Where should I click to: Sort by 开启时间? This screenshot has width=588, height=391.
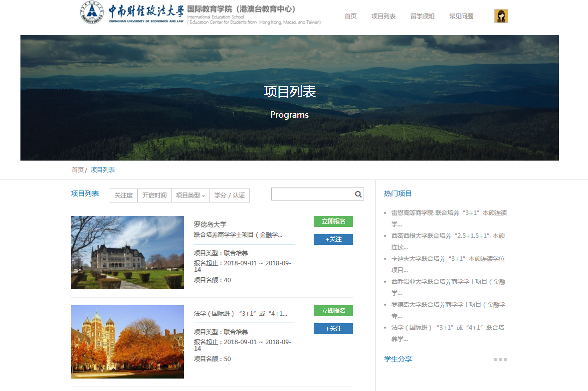pyautogui.click(x=155, y=195)
